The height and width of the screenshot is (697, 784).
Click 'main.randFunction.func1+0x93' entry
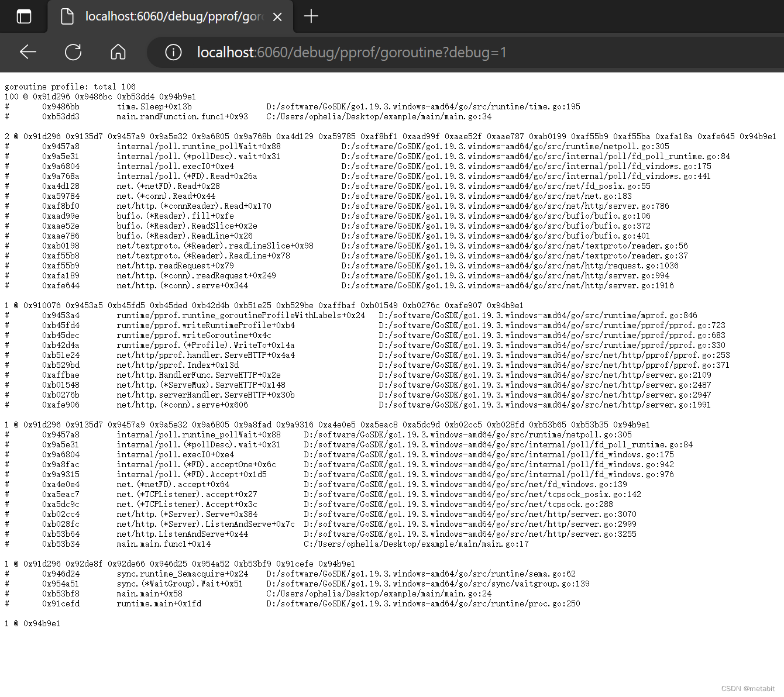click(182, 116)
